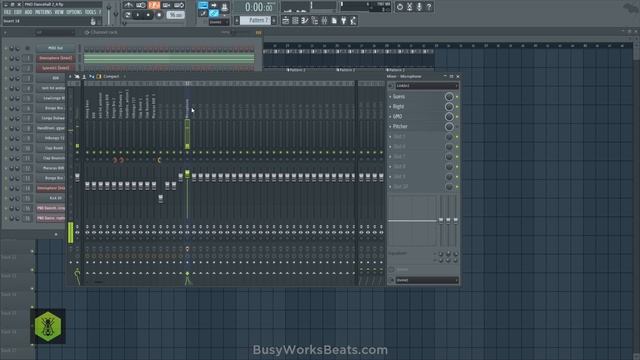Screen dimensions: 640x360
Task: Click the wait-for-input icon beside metronome
Action: pos(141,5)
